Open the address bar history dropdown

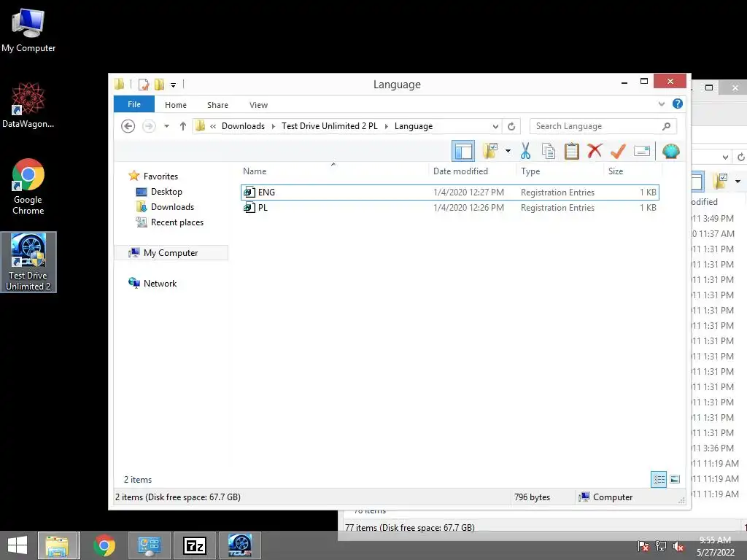[495, 126]
